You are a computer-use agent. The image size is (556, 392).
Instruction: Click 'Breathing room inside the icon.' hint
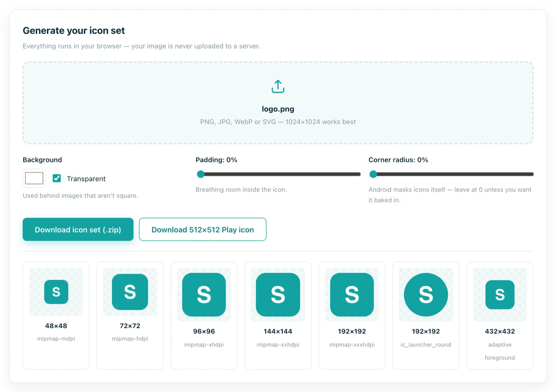[x=241, y=189]
